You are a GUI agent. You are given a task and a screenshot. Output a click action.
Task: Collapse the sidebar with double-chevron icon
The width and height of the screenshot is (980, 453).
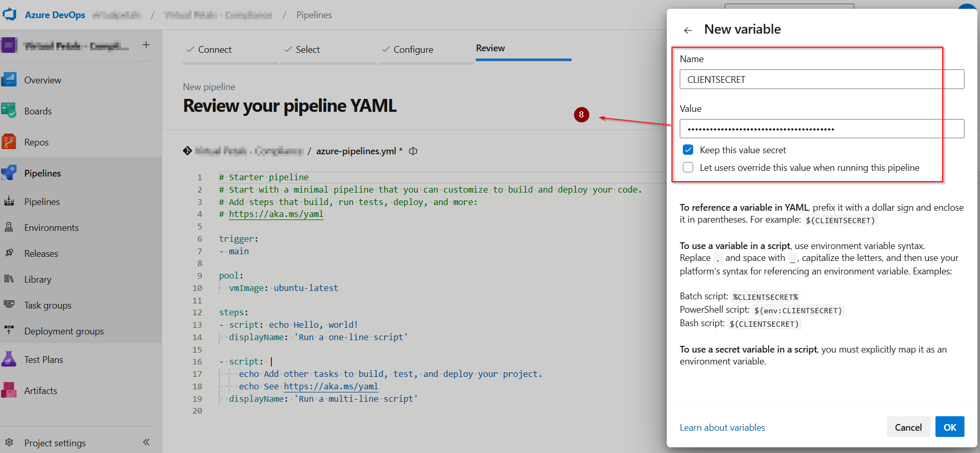pos(147,442)
